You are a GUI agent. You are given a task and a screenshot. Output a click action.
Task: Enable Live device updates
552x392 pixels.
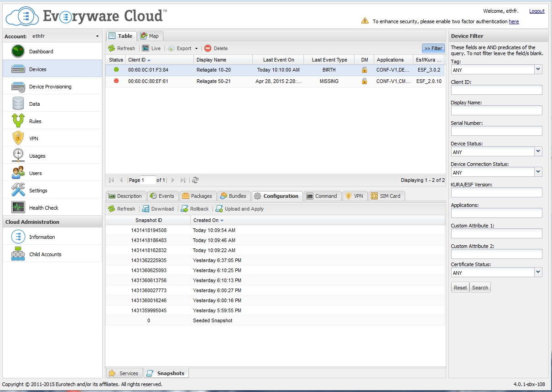151,48
